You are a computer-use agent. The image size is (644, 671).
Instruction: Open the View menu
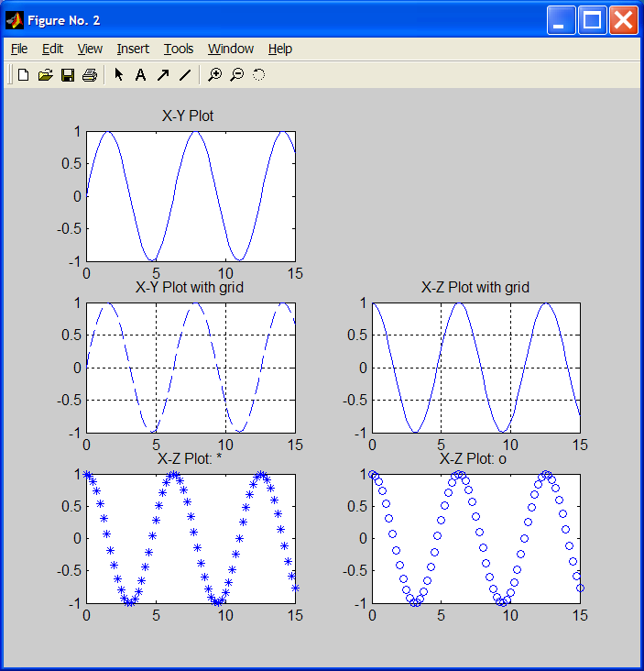[x=90, y=49]
